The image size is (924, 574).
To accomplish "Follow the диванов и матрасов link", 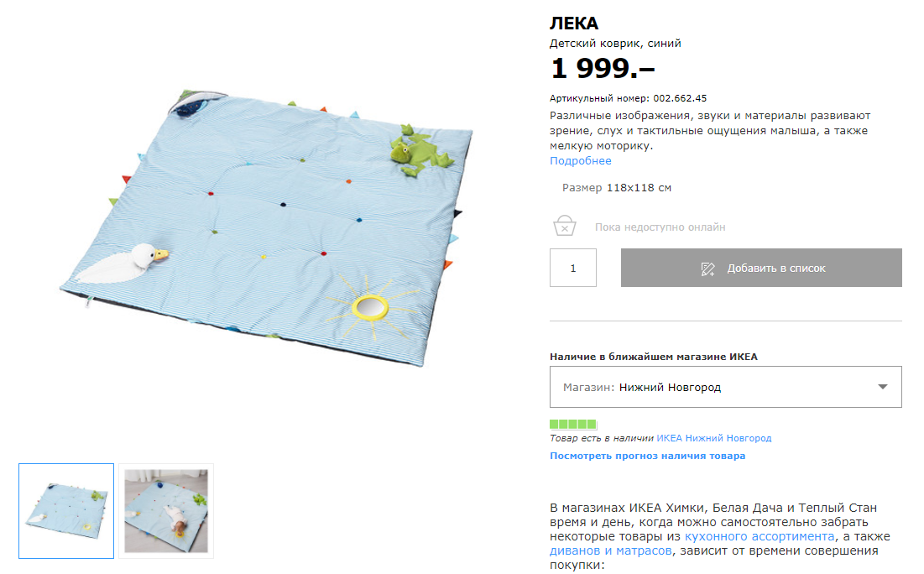I will 610,551.
